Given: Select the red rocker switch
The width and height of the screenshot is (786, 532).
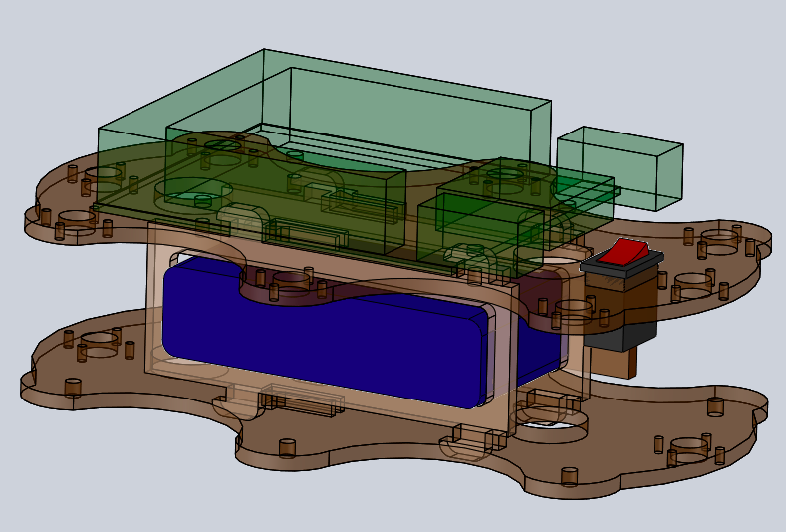Looking at the screenshot, I should (624, 252).
